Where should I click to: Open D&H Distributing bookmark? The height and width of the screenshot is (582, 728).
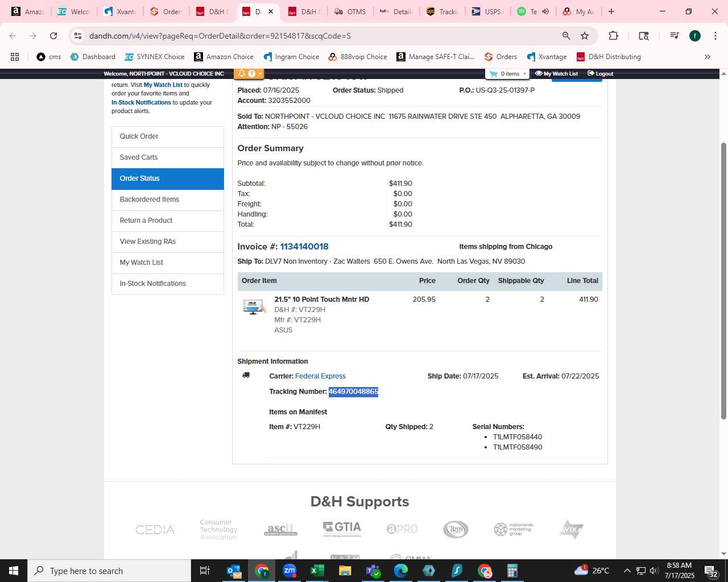pos(609,57)
